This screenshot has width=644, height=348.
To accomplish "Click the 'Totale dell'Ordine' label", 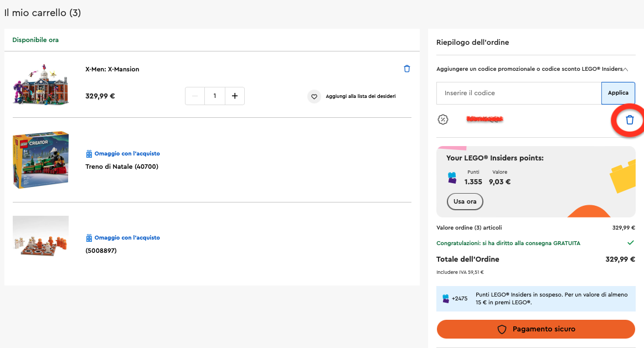I will coord(468,259).
